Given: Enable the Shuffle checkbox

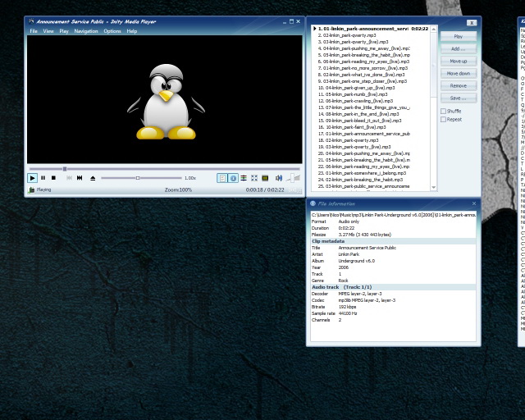Looking at the screenshot, I should coord(444,111).
